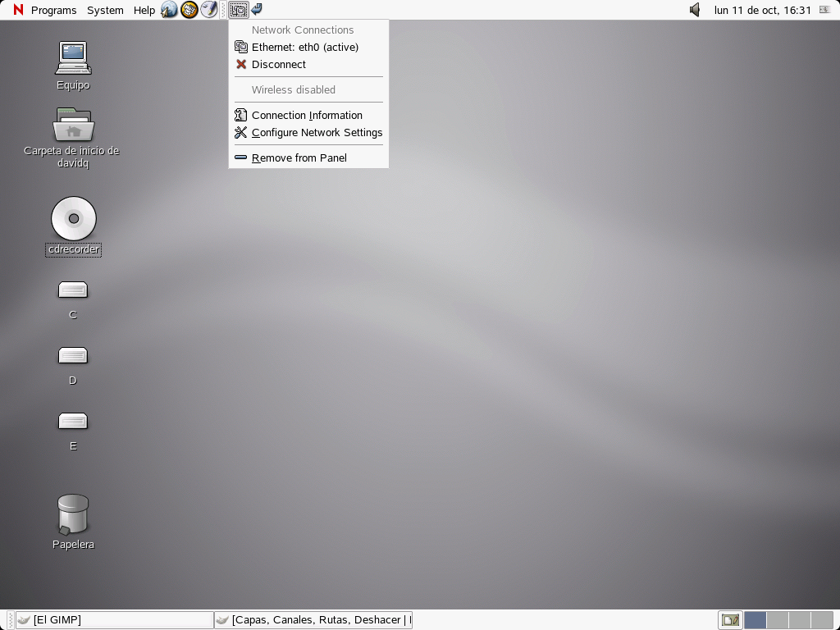
Task: Launch the office writer pen icon
Action: pos(209,10)
